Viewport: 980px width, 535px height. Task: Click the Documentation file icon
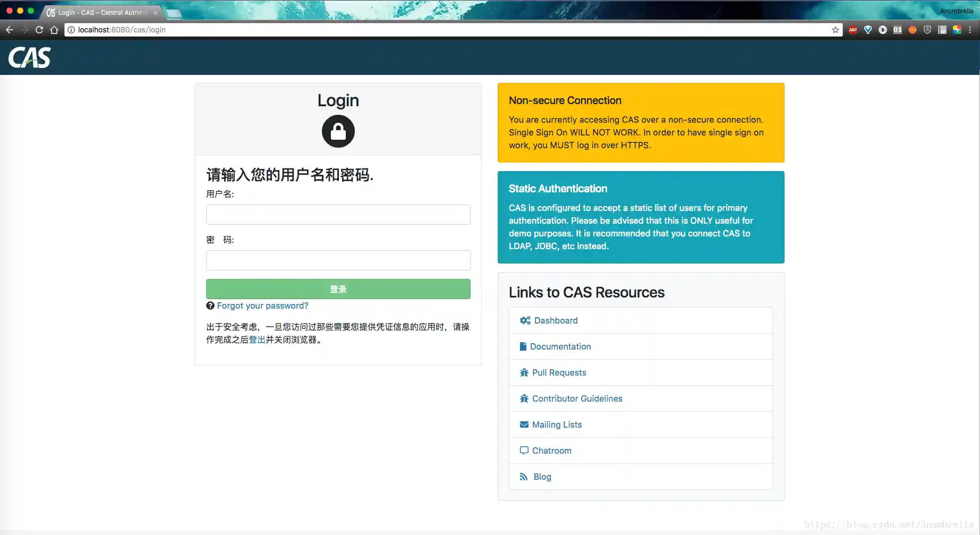524,346
